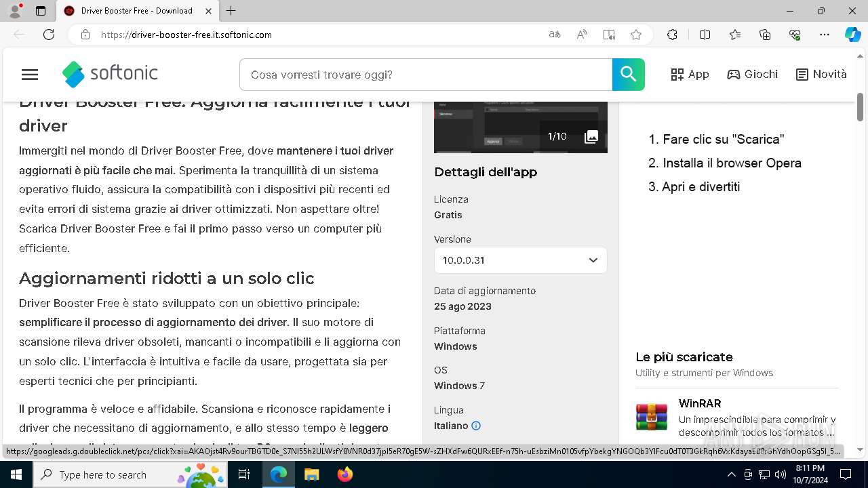
Task: Open the WinRAR app title link
Action: coord(700,403)
